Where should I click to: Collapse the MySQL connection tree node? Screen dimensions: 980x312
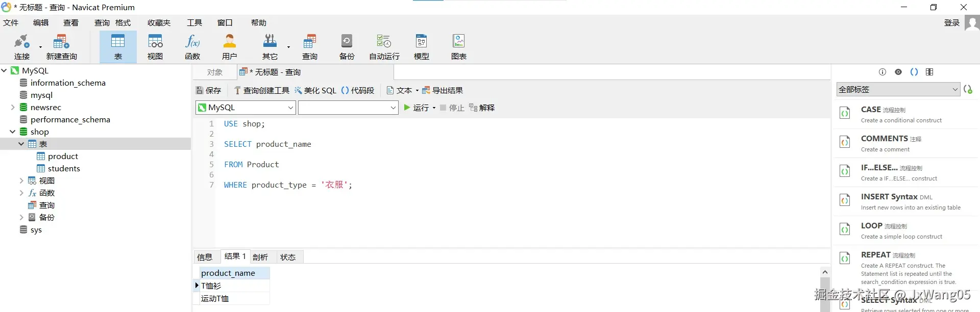coord(4,70)
